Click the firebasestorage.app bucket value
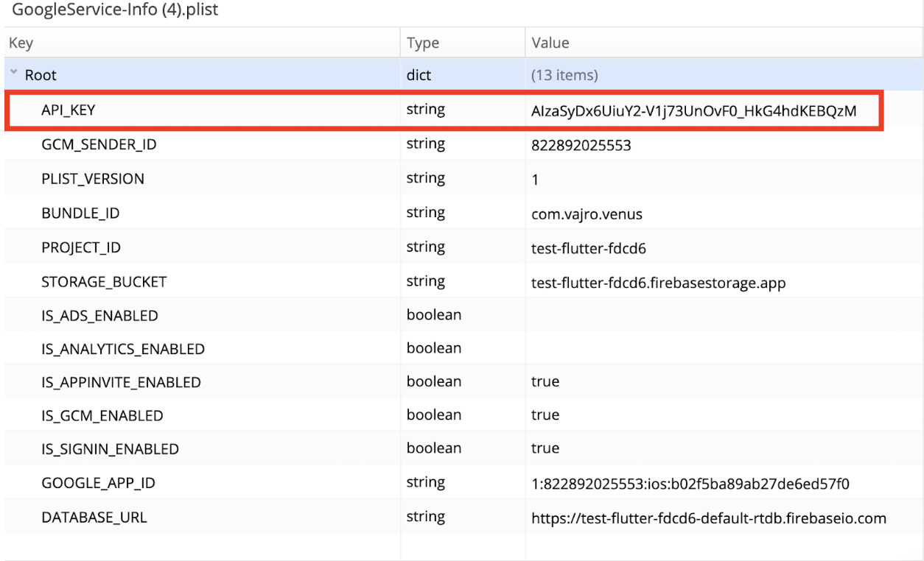924x561 pixels. tap(658, 282)
